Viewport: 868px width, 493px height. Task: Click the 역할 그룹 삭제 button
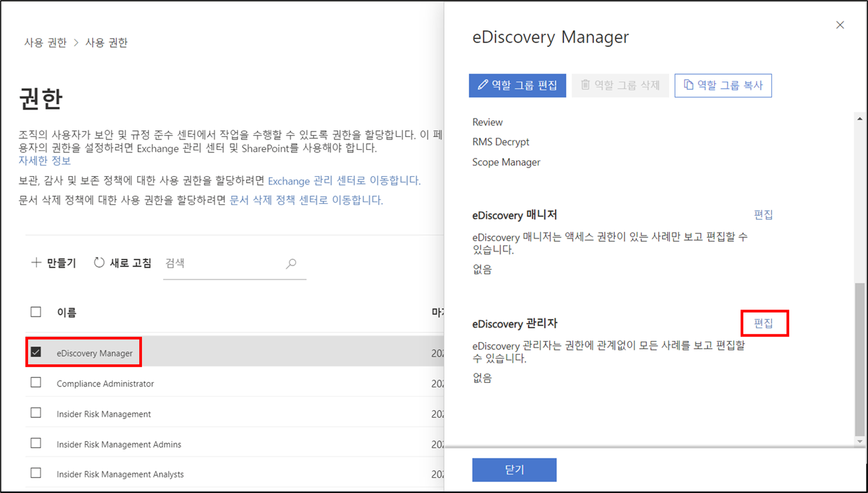coord(620,85)
